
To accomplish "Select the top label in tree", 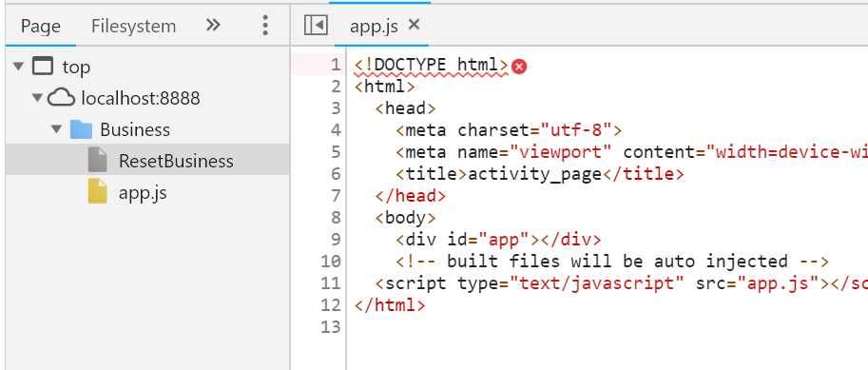I will [76, 68].
